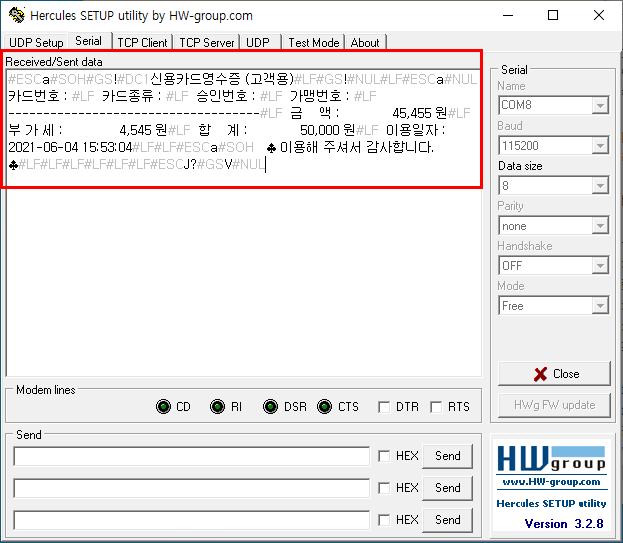Select the Serial tab
Screen dimensions: 623x543
(89, 41)
